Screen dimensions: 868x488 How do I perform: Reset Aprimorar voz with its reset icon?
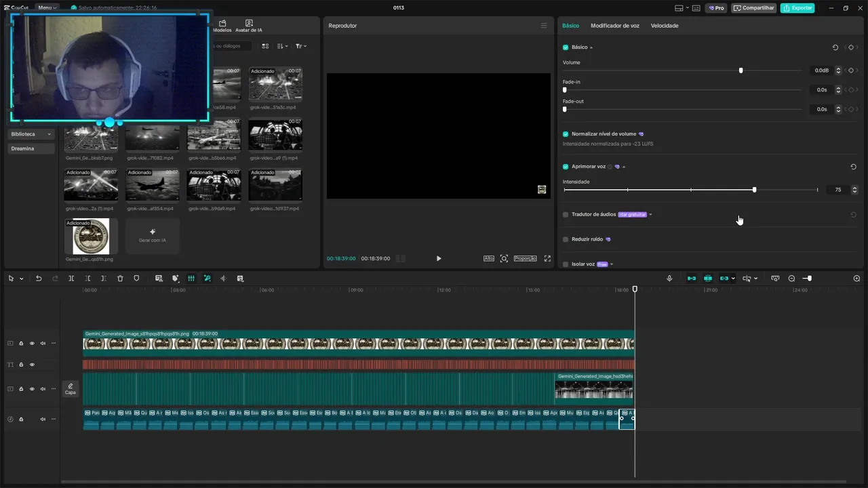pos(853,167)
